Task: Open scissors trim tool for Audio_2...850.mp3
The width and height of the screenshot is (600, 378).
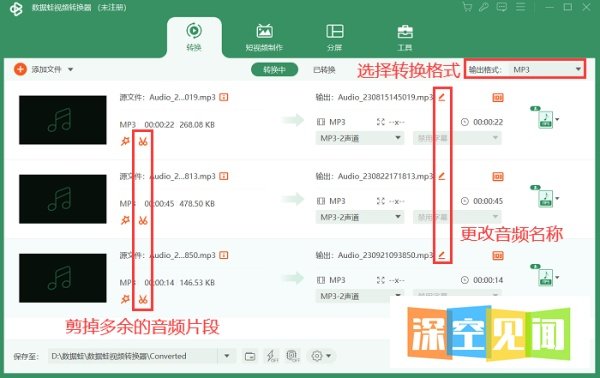Action: (143, 299)
